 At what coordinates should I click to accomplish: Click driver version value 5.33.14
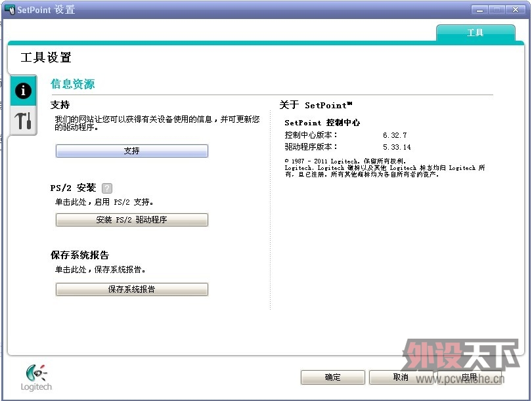tap(397, 147)
